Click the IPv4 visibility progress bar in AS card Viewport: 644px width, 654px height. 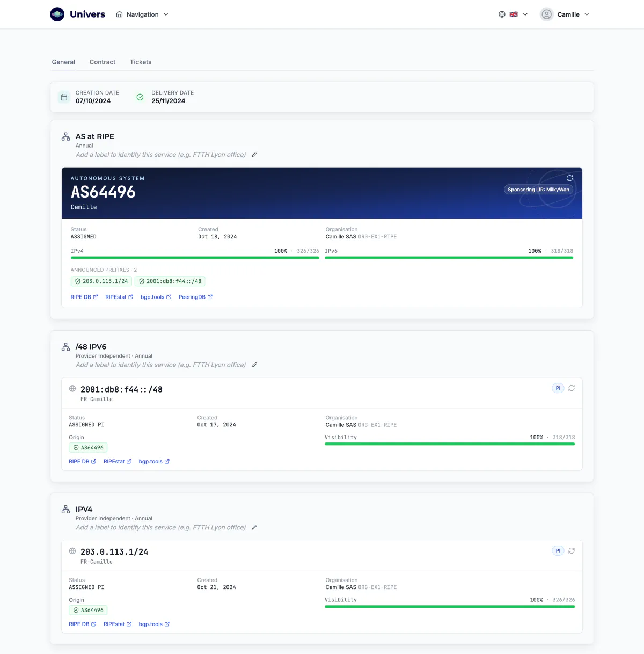pyautogui.click(x=195, y=258)
